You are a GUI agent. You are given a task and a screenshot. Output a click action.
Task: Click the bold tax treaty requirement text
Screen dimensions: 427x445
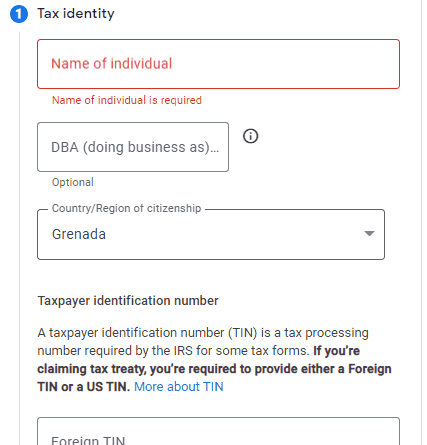tap(214, 369)
